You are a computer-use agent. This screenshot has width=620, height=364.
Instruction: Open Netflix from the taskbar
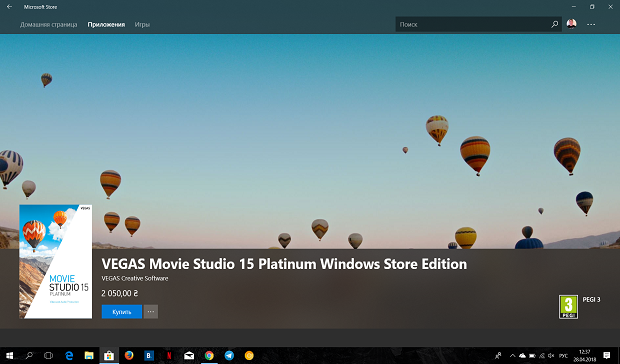point(169,356)
